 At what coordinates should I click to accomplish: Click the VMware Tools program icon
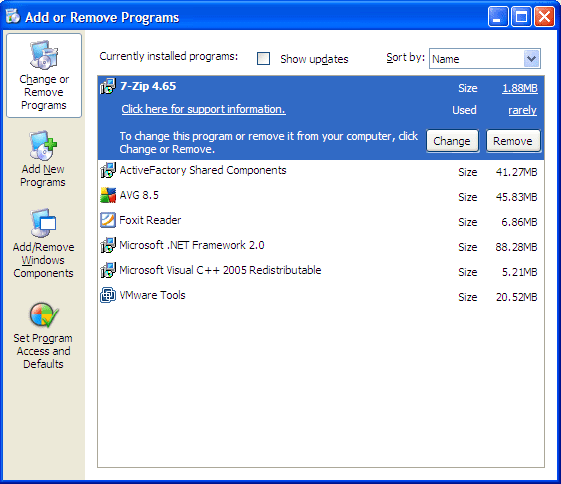[x=108, y=295]
